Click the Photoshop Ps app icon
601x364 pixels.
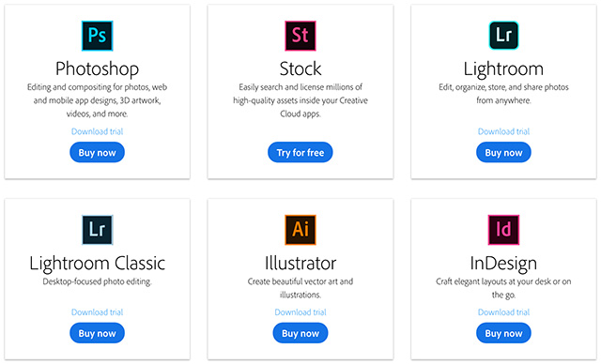coord(98,36)
